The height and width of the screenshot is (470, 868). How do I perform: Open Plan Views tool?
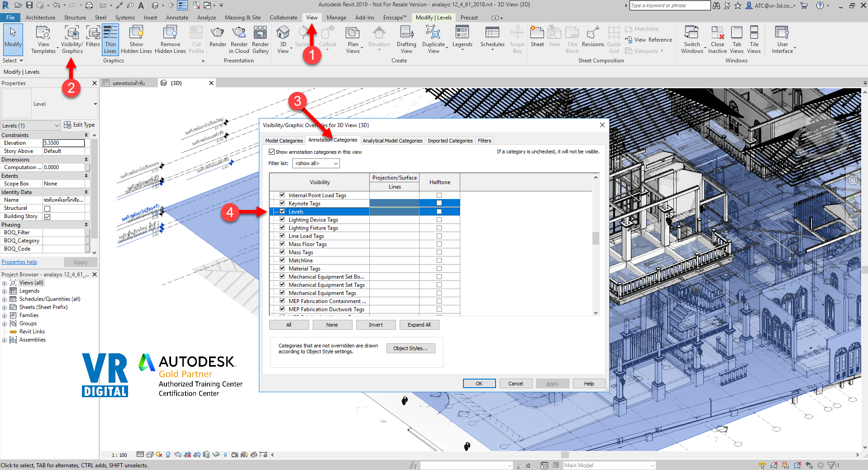pos(353,39)
